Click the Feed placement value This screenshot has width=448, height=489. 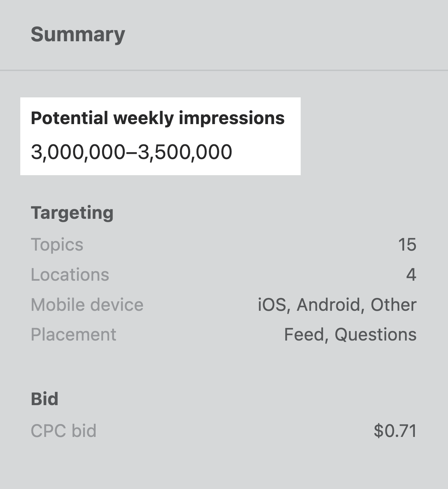(x=305, y=334)
